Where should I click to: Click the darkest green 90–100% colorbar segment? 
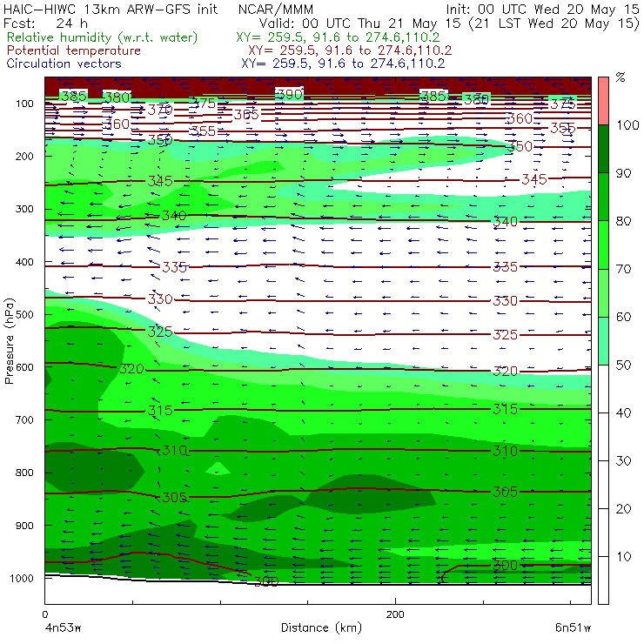click(x=603, y=149)
